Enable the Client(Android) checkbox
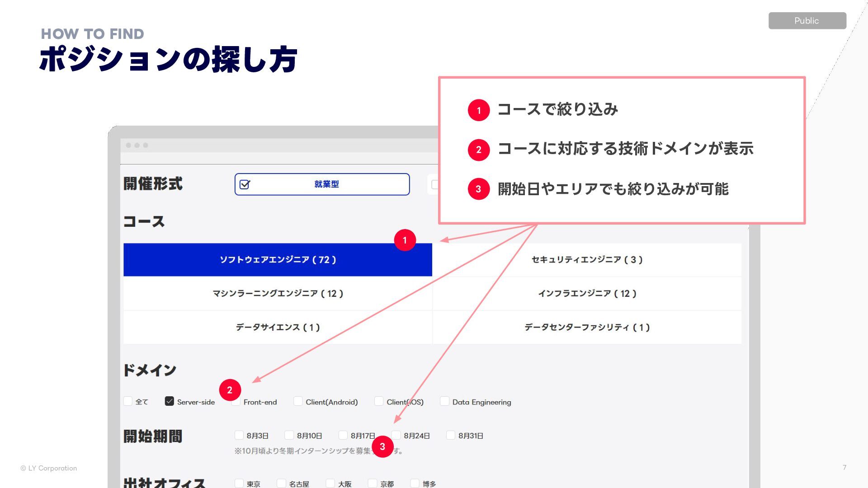 (x=298, y=401)
